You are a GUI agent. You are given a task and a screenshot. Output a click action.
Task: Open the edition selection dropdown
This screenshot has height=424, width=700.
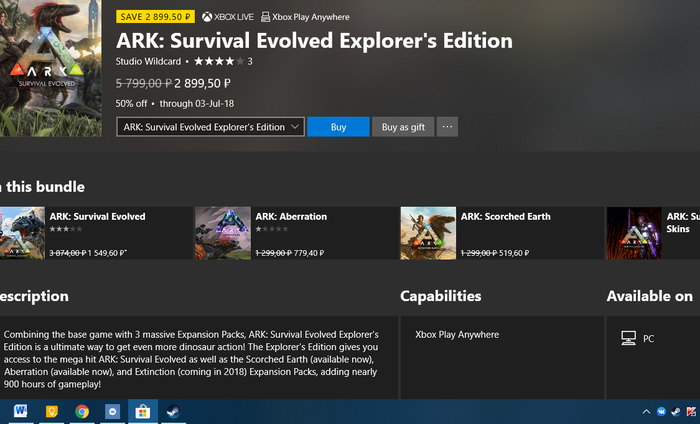210,127
